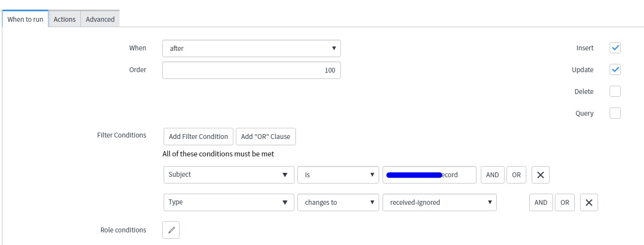Edit Role conditions with pencil icon

[x=171, y=230]
